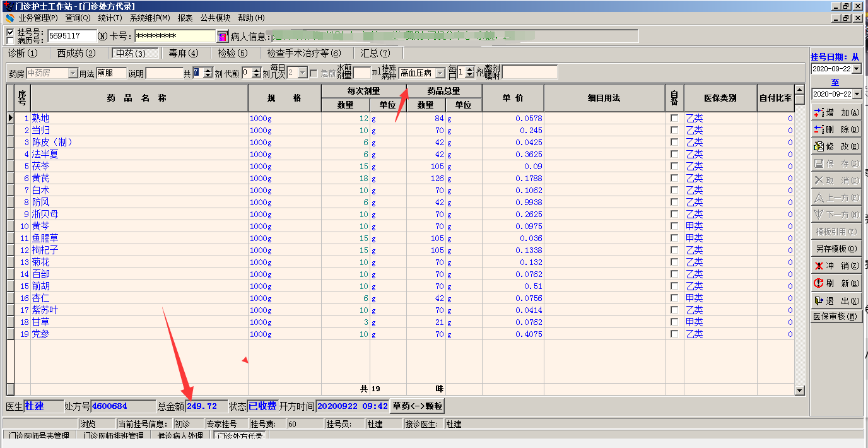Toggle the 挂号号 checkbox
This screenshot has width=868, height=448.
point(10,32)
